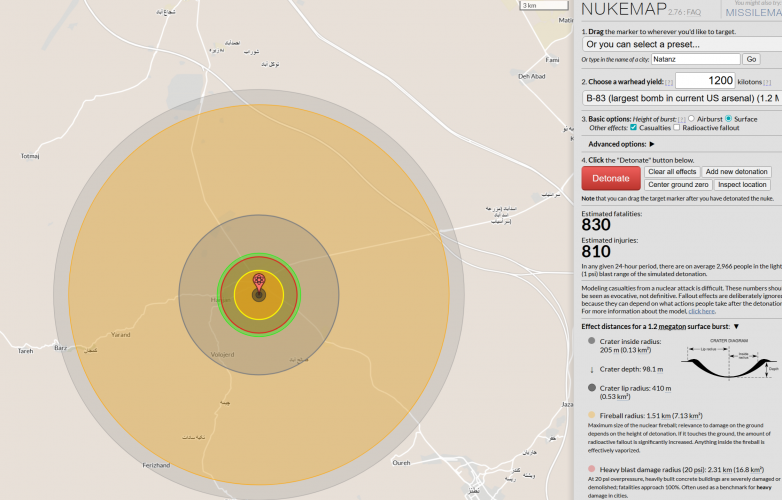This screenshot has height=500, width=782.
Task: Click Add new detonation button
Action: (736, 172)
